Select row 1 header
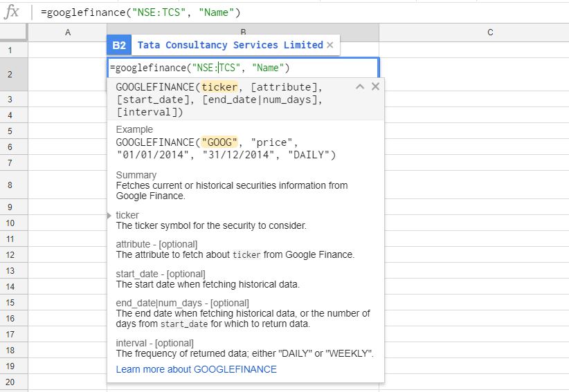 coord(10,50)
